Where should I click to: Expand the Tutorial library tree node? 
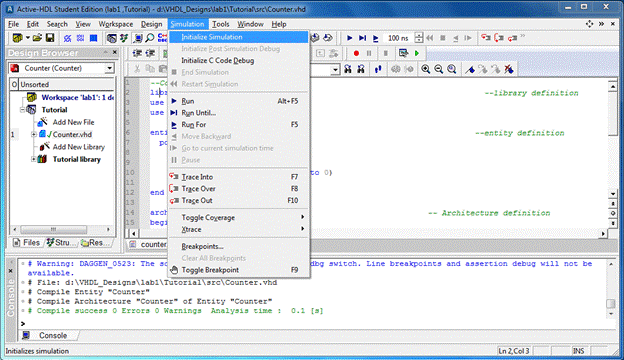(x=34, y=159)
